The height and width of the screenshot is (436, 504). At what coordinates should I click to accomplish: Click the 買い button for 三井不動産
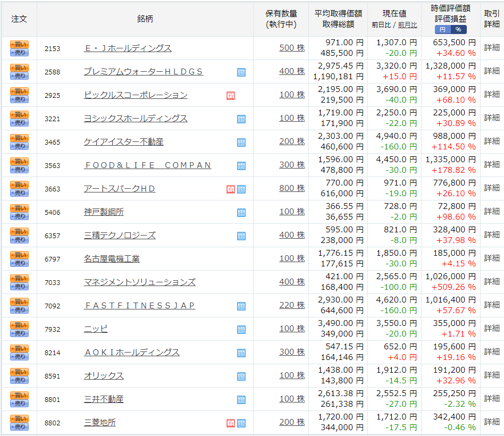(19, 395)
